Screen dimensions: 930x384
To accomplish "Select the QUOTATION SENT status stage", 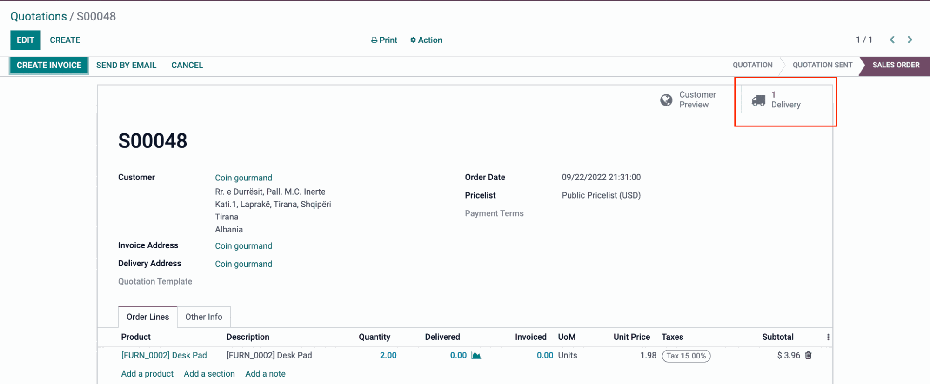I will [823, 65].
